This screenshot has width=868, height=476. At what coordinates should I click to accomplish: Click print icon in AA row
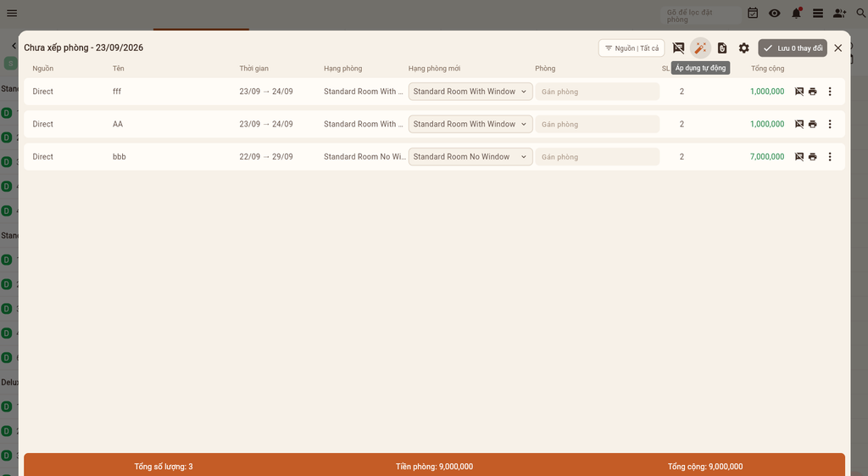(813, 124)
